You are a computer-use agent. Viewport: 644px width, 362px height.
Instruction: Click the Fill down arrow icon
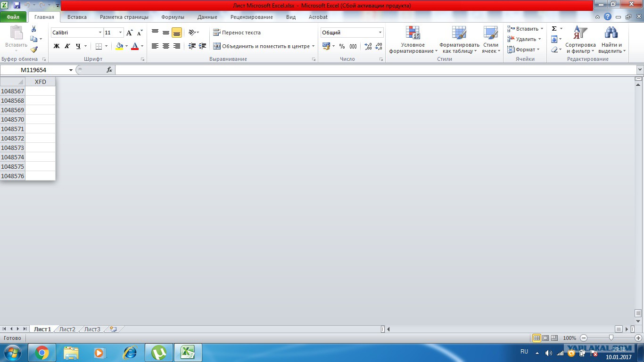pos(554,39)
